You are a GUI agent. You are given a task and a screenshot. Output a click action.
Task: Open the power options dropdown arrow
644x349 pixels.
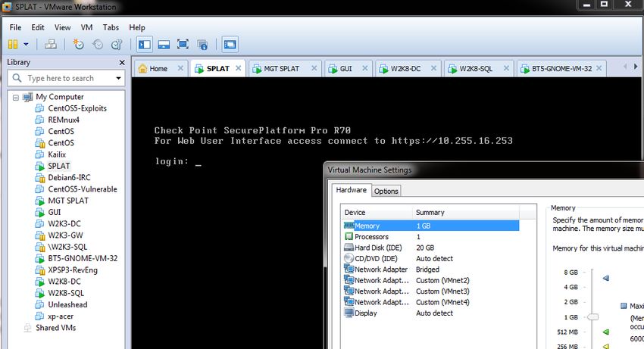pos(27,45)
